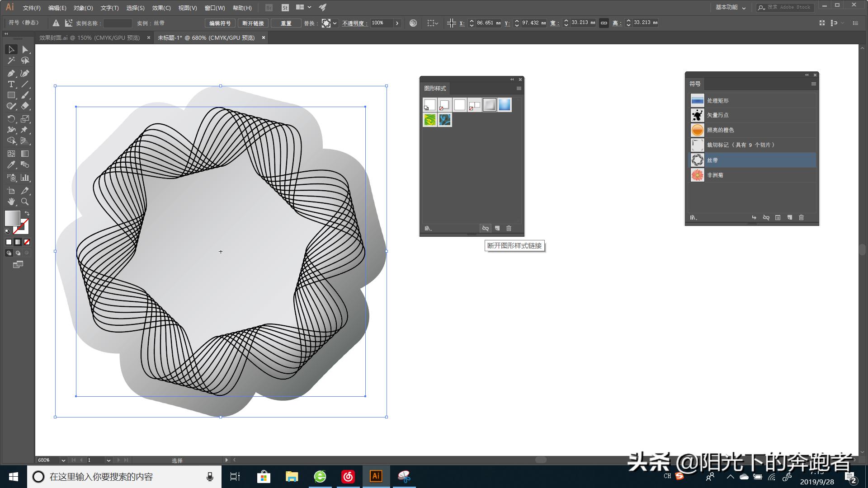Viewport: 868px width, 488px height.
Task: Click the break symbol link icon in Symbols panel
Action: [766, 217]
